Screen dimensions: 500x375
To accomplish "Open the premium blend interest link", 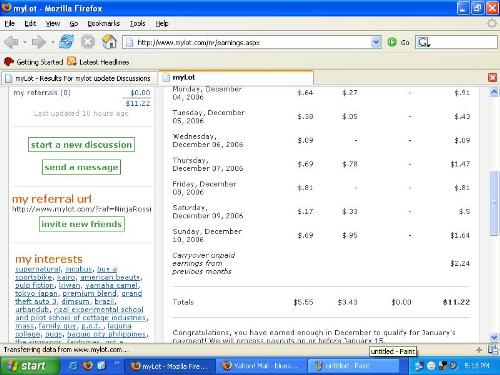I will [90, 293].
